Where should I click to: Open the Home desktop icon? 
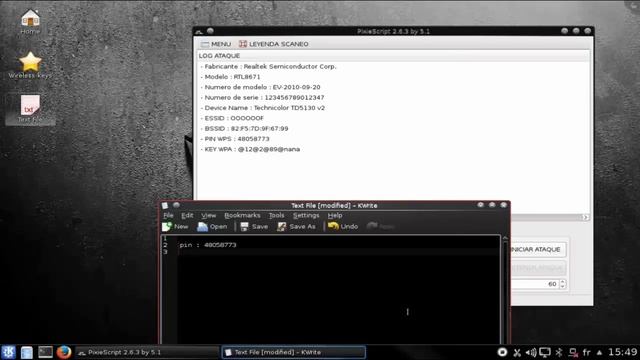30,20
